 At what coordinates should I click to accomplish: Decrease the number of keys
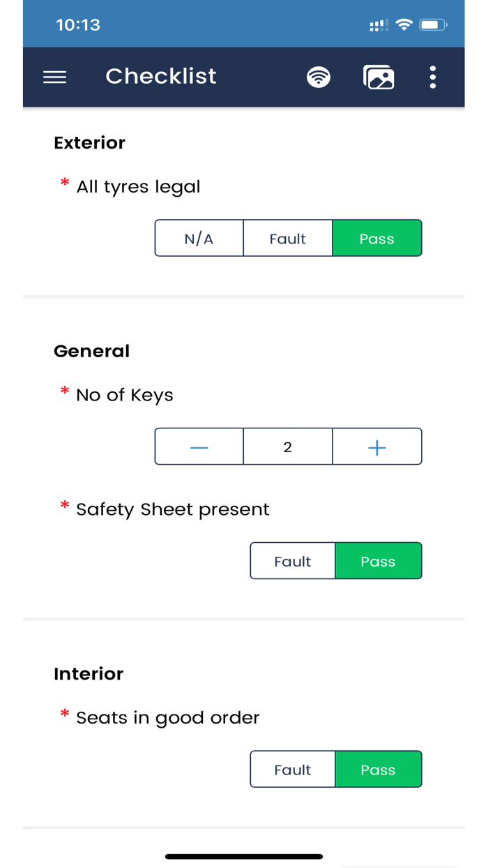[x=199, y=447]
